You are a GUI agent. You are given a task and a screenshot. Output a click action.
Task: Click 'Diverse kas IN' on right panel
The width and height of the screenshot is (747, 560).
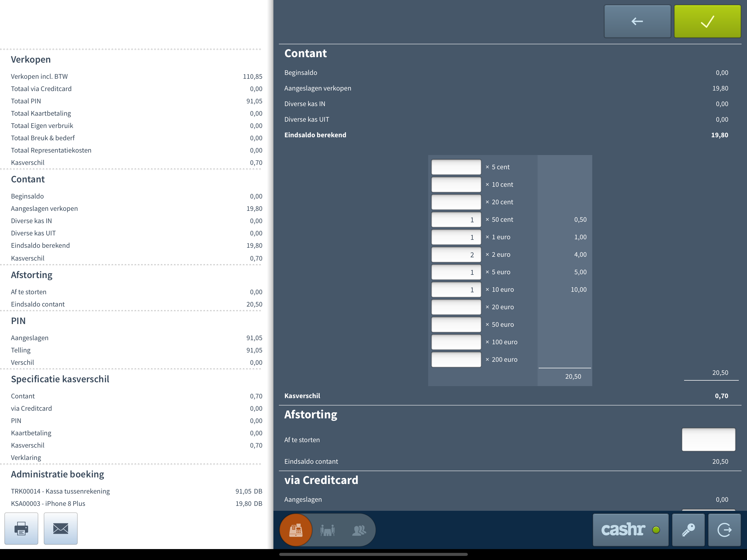pyautogui.click(x=305, y=104)
